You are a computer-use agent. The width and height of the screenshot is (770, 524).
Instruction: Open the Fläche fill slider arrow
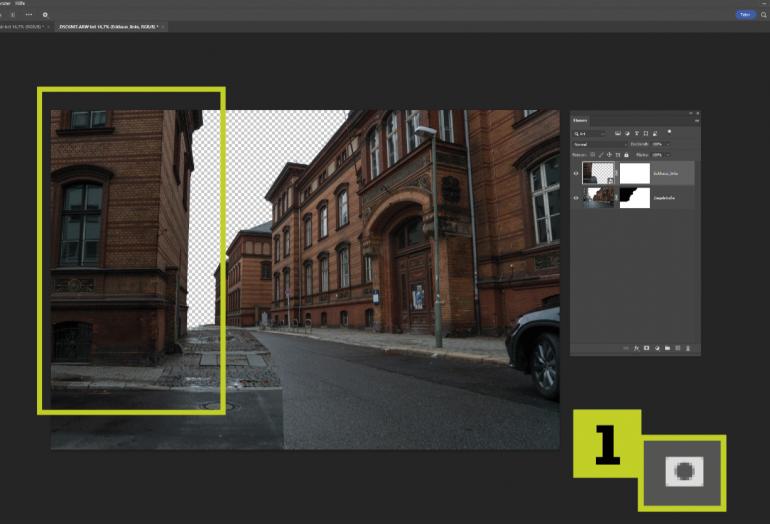(668, 155)
